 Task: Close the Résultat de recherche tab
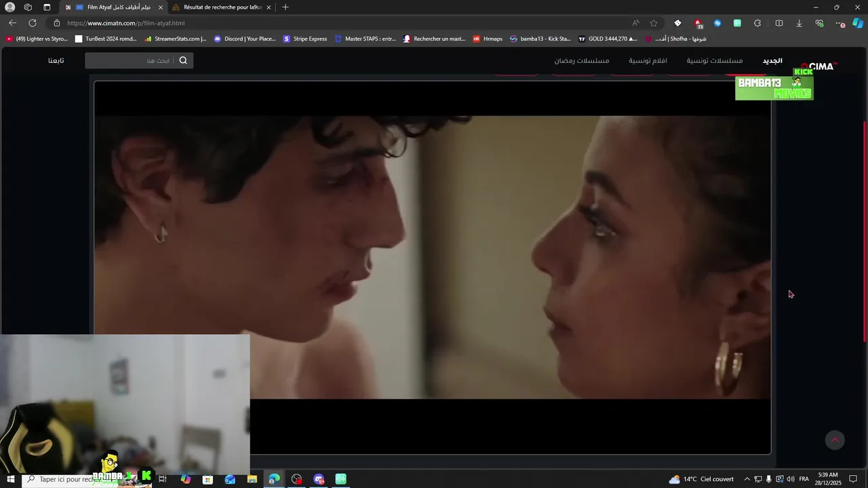pyautogui.click(x=269, y=7)
